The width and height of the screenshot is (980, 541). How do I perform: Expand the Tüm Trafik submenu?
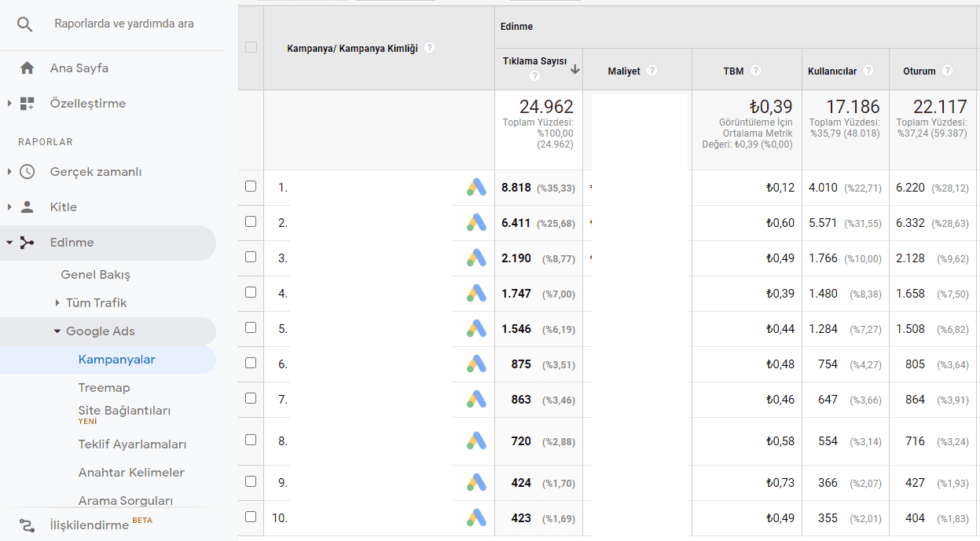(57, 303)
